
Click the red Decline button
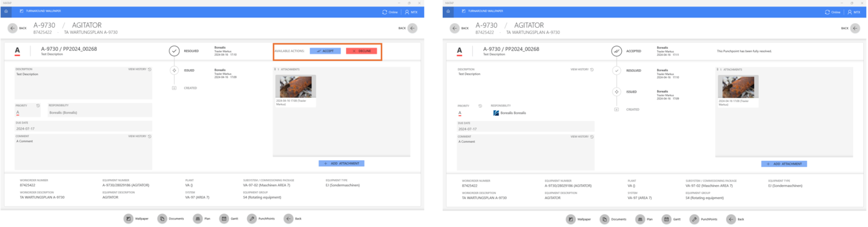click(361, 51)
